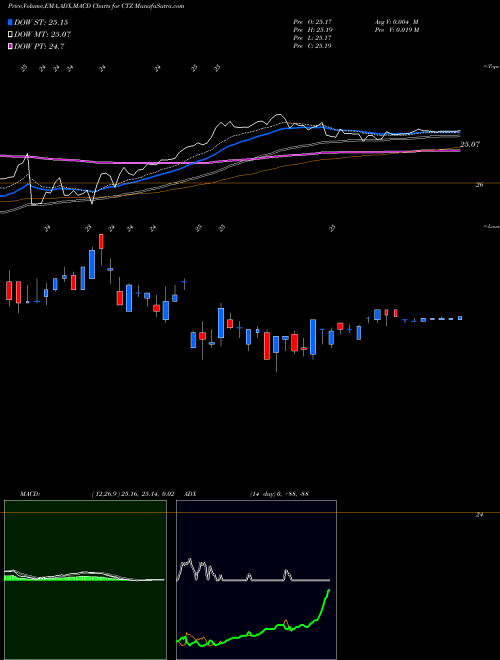
Task: Click the white DOW MT legend swatch
Action: click(11, 35)
